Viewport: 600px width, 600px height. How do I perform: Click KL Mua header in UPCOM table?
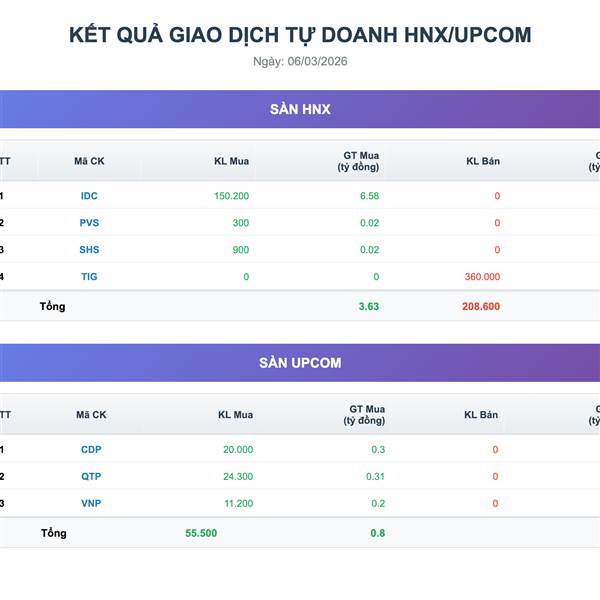pos(235,415)
